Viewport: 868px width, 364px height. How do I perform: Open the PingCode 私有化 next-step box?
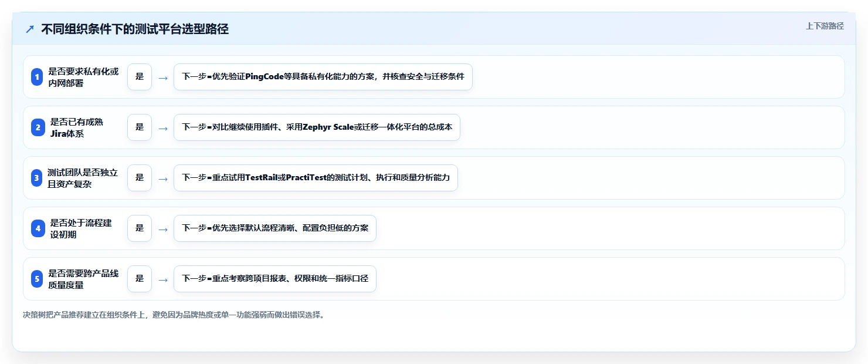(x=323, y=77)
